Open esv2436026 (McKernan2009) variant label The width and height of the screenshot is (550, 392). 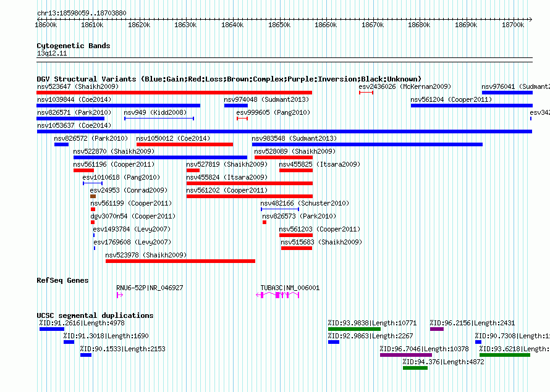click(x=405, y=86)
